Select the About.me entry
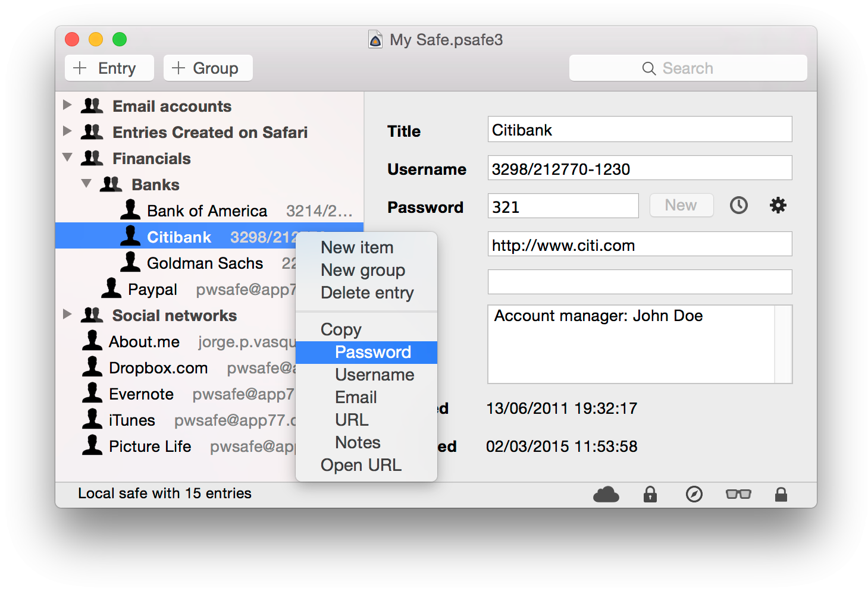 click(176, 341)
